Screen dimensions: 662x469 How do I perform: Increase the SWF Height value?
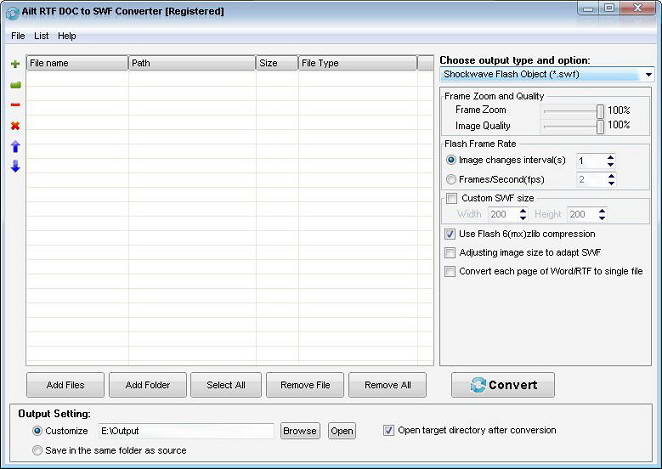pos(602,211)
